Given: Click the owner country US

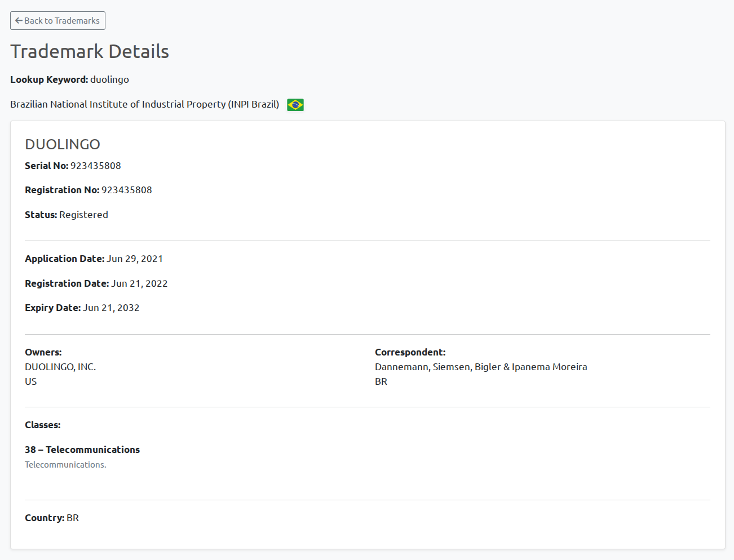Looking at the screenshot, I should tap(31, 381).
